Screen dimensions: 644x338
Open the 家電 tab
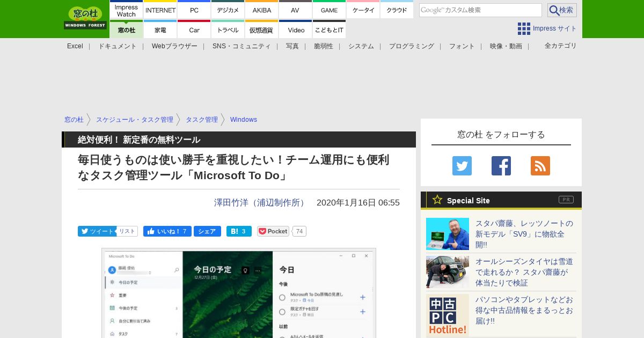point(160,30)
